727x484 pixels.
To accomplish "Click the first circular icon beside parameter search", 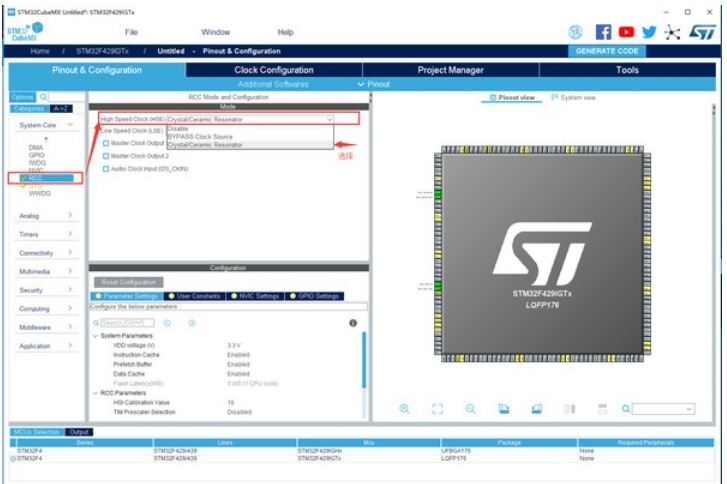I will [x=167, y=323].
